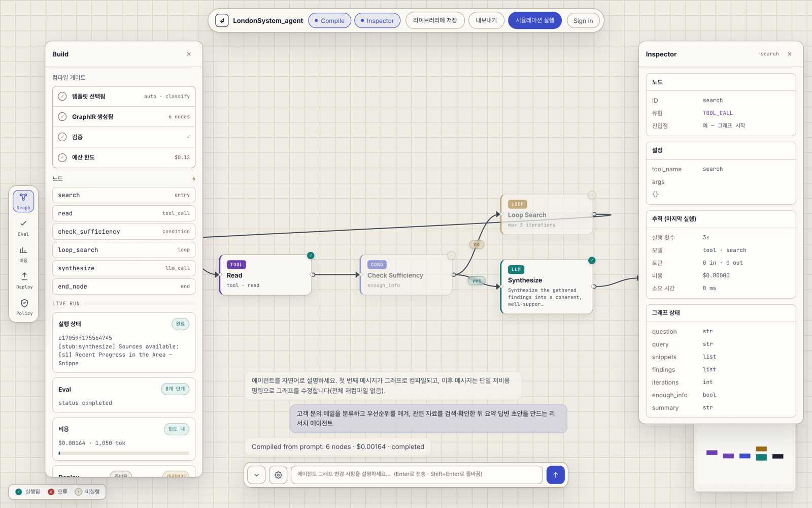The height and width of the screenshot is (508, 812).
Task: Select the Synthesize LLM node
Action: pyautogui.click(x=547, y=287)
